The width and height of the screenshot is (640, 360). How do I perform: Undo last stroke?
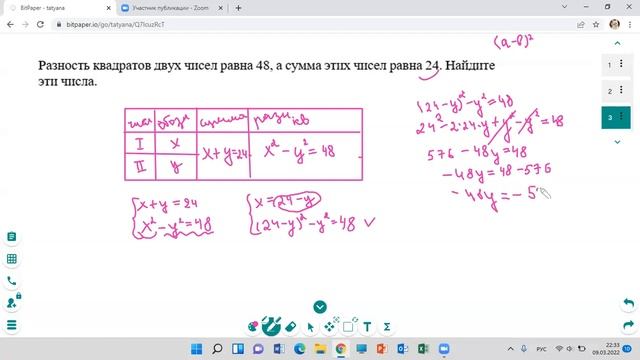coord(629,303)
